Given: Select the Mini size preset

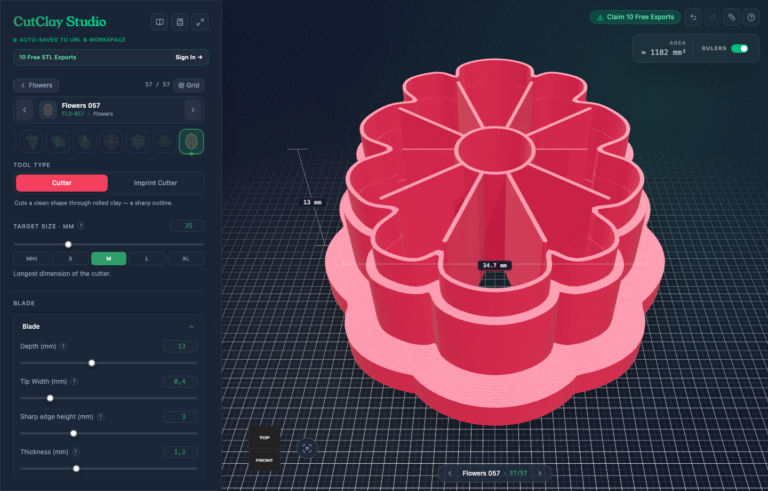Looking at the screenshot, I should click(31, 259).
